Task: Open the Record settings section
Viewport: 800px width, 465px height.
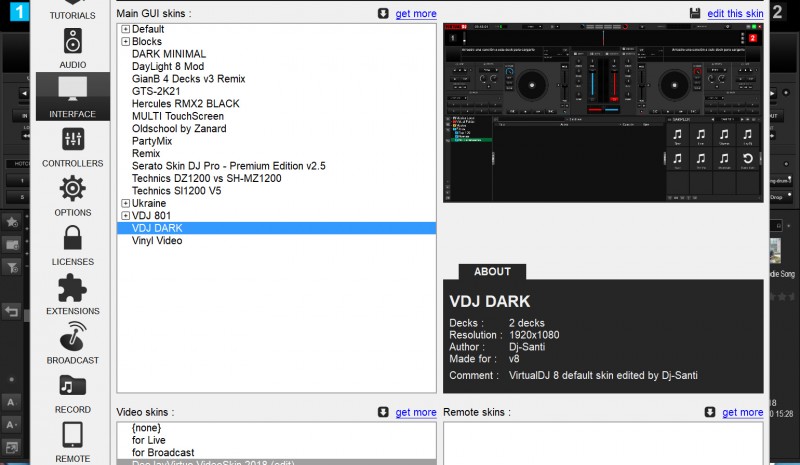Action: tap(73, 391)
